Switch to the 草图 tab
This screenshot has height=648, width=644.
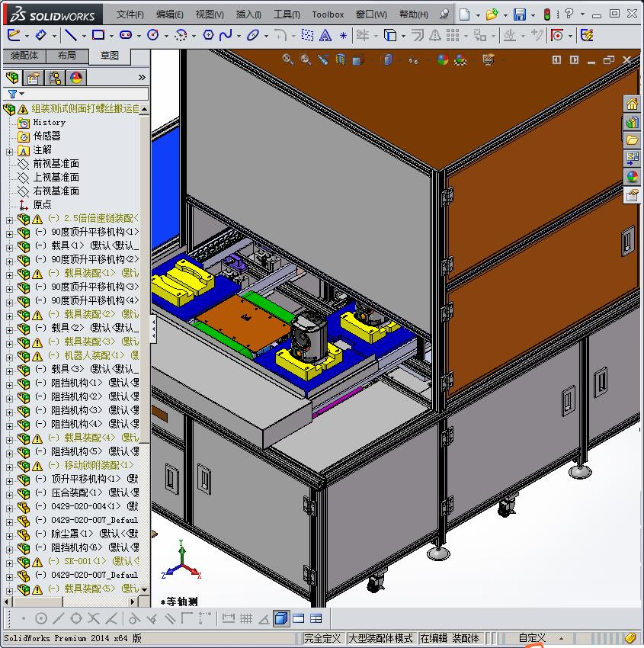pyautogui.click(x=110, y=56)
